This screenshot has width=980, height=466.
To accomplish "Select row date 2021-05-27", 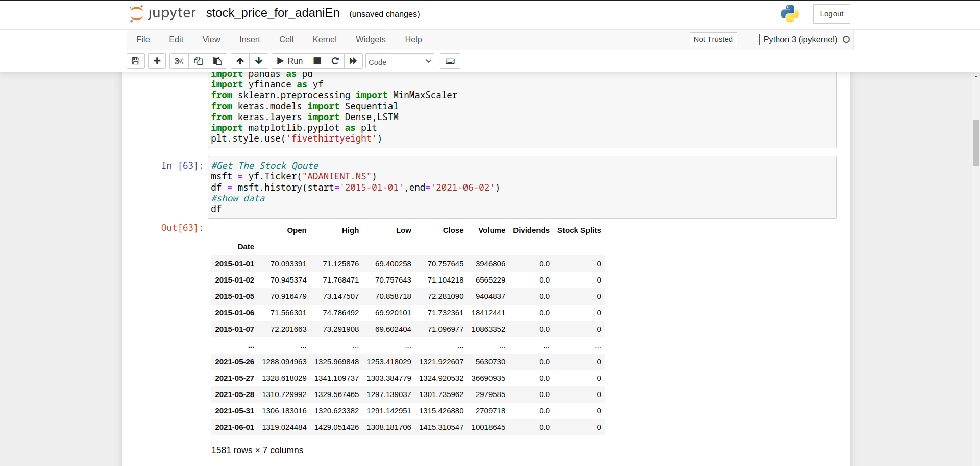I will 235,378.
